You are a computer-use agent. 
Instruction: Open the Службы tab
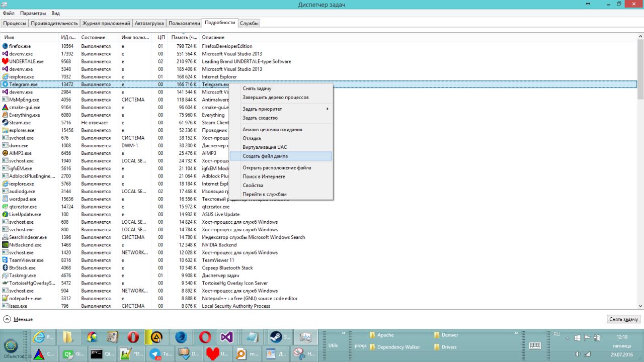[249, 23]
